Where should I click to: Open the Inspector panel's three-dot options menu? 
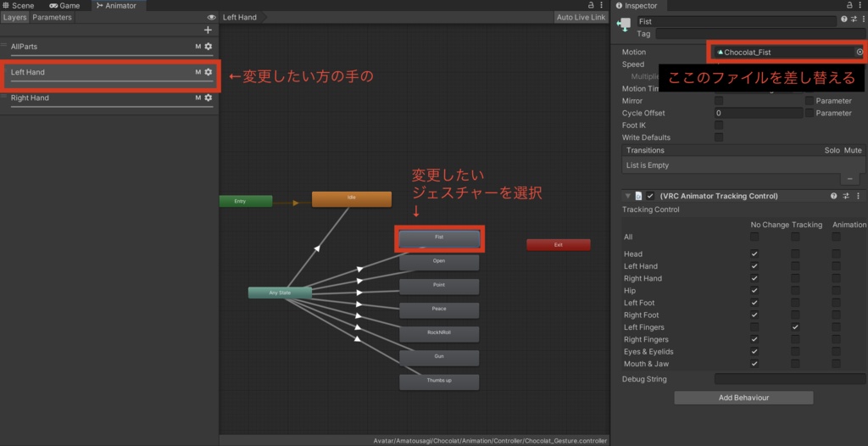861,5
